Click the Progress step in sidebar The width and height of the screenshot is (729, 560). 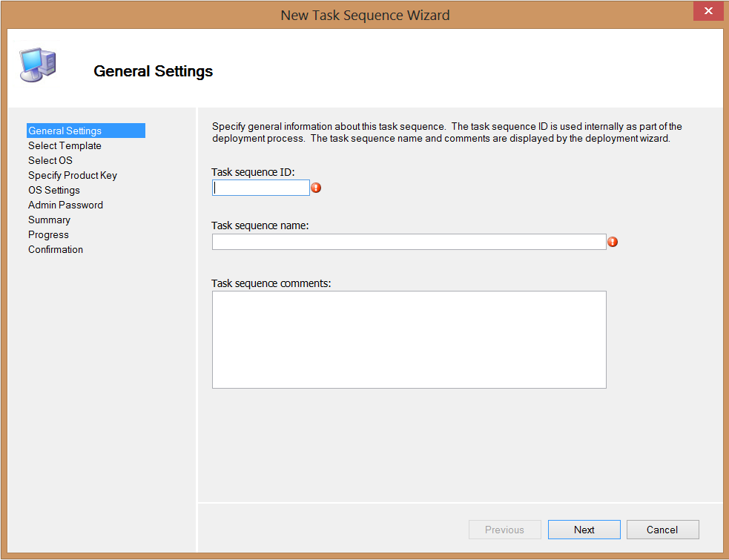(x=48, y=235)
